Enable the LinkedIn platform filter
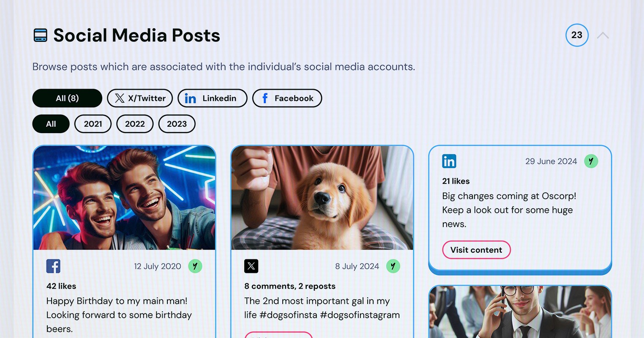 (212, 98)
